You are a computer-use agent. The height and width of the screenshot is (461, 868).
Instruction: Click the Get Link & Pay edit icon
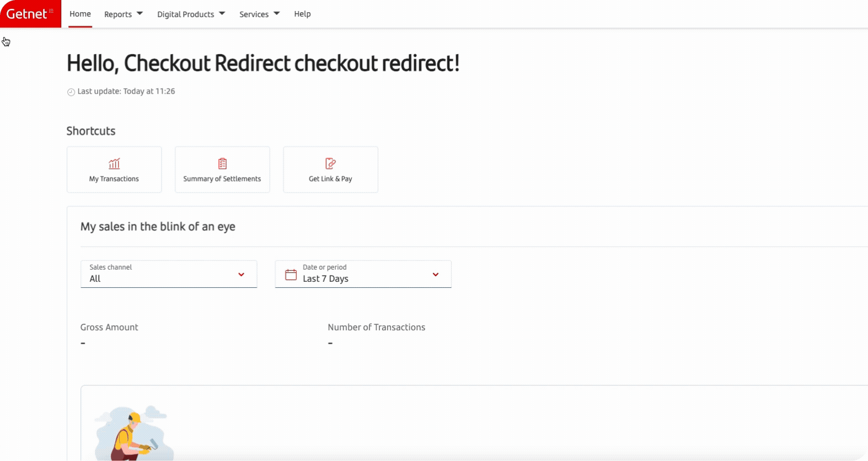click(330, 163)
